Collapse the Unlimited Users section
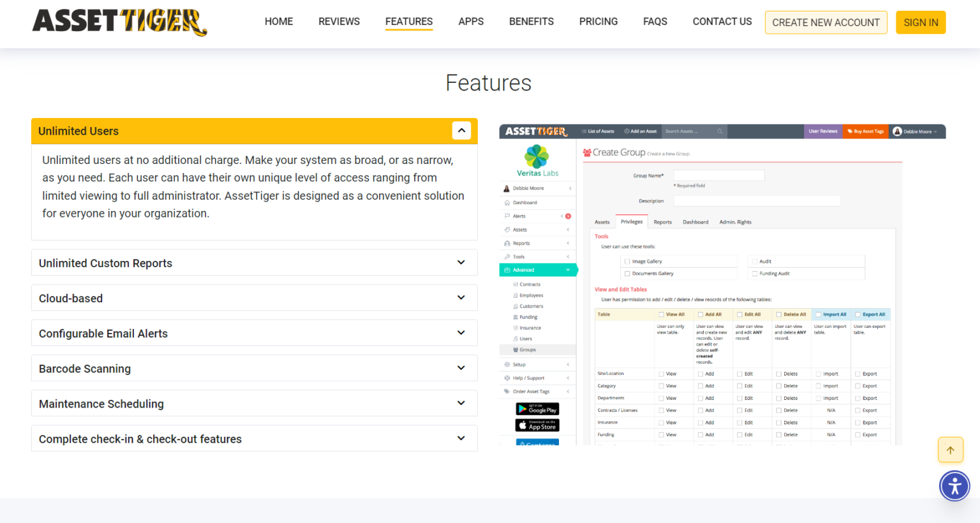The width and height of the screenshot is (980, 523). [x=461, y=130]
